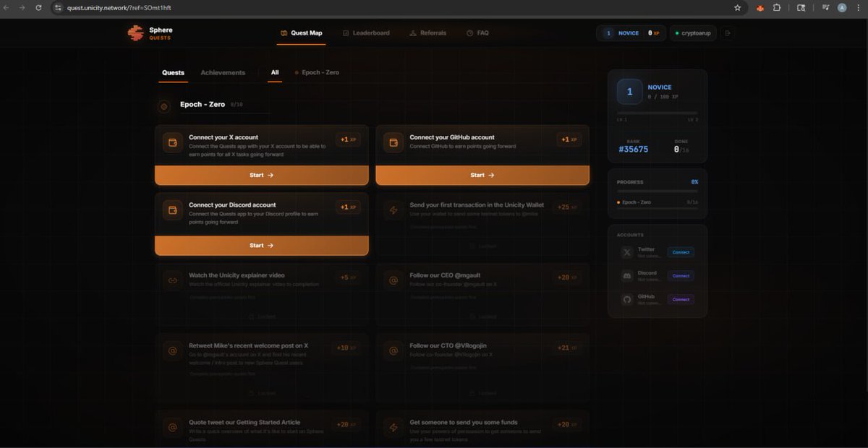Open the FAQ page
Image resolution: width=868 pixels, height=448 pixels.
coord(477,33)
